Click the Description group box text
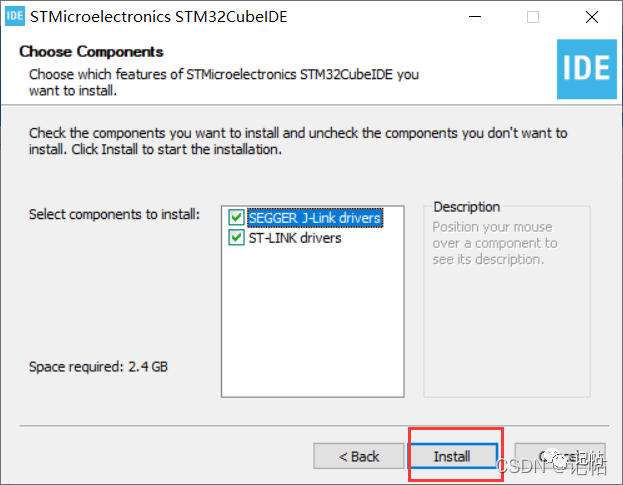The image size is (623, 485). pos(495,243)
